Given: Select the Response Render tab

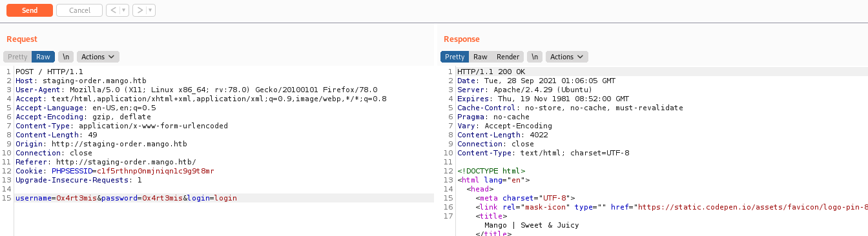Looking at the screenshot, I should tap(508, 57).
